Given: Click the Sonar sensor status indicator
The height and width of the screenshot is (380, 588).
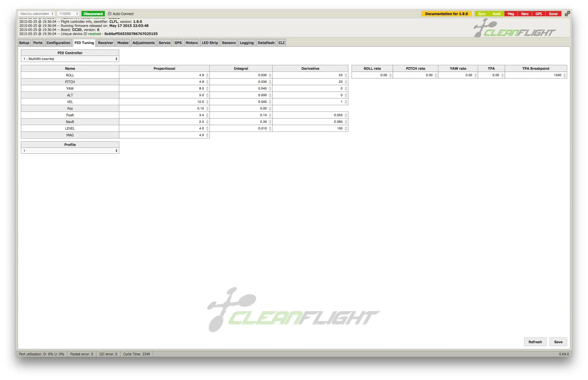Looking at the screenshot, I should click(x=553, y=14).
